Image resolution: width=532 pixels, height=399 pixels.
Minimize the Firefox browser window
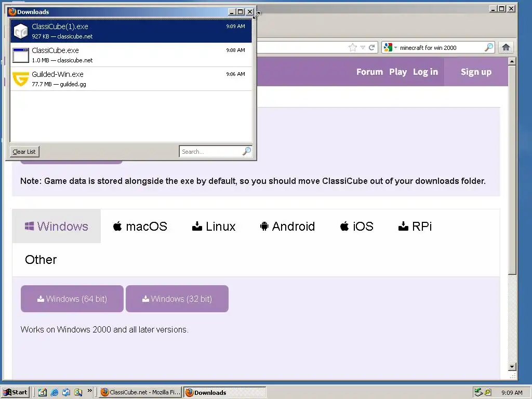pyautogui.click(x=494, y=9)
